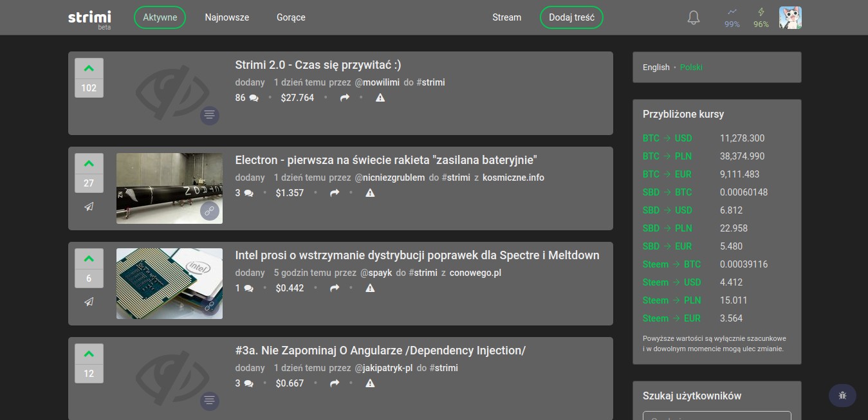This screenshot has width=868, height=420.
Task: Visit author @jakipatryk-pl profile
Action: 383,368
